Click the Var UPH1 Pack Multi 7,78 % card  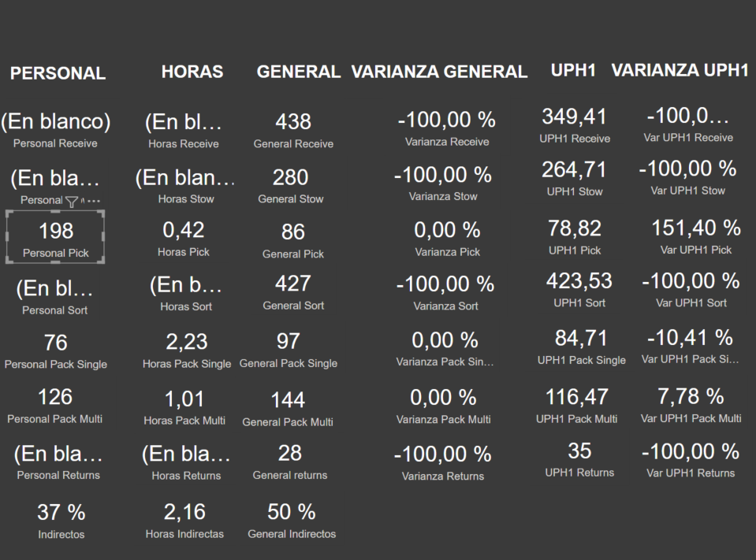(691, 406)
